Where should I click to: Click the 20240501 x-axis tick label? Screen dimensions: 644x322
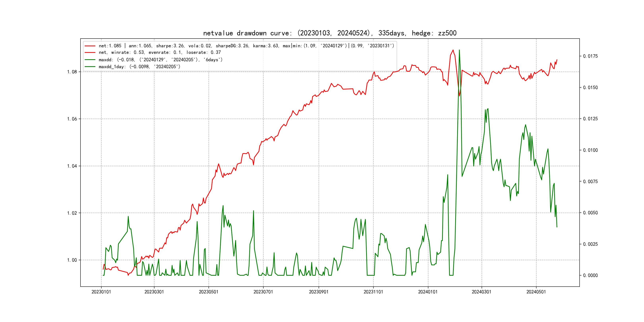(536, 292)
